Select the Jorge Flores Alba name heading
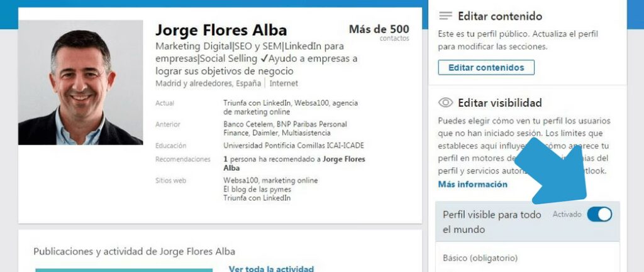This screenshot has height=272, width=644. [221, 30]
